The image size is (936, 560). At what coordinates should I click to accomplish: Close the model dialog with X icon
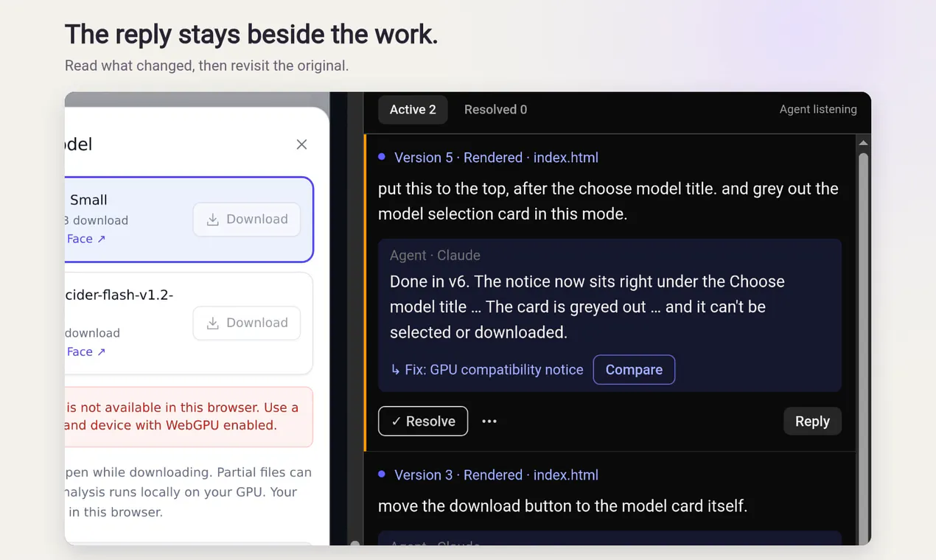click(x=301, y=144)
